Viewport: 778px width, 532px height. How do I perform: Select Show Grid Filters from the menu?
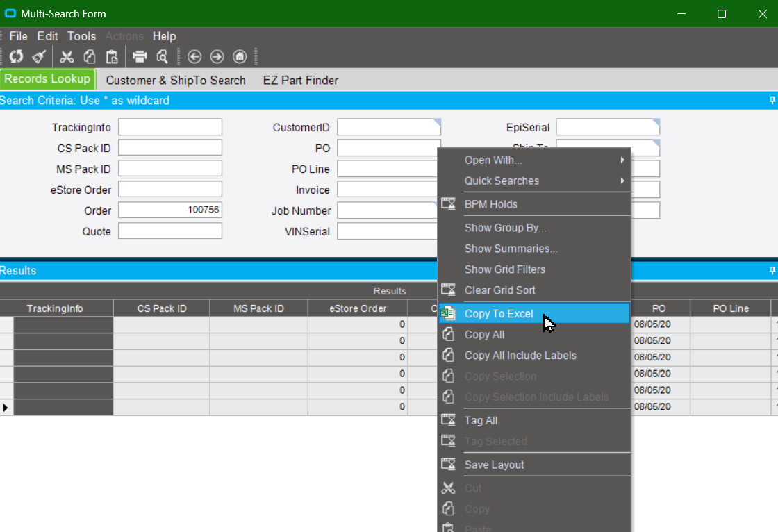pyautogui.click(x=505, y=269)
